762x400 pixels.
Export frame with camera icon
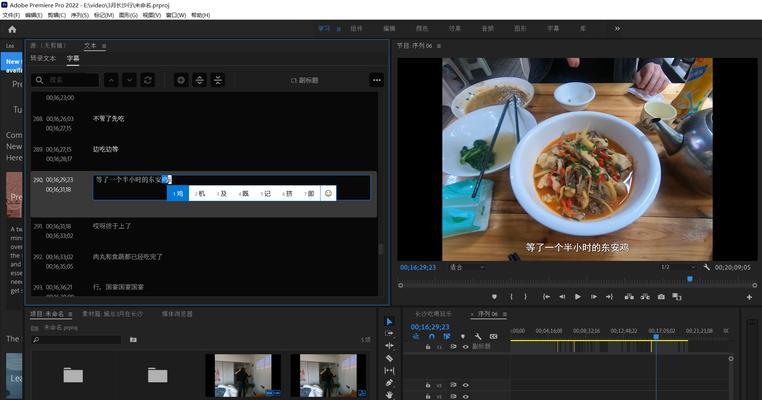661,296
